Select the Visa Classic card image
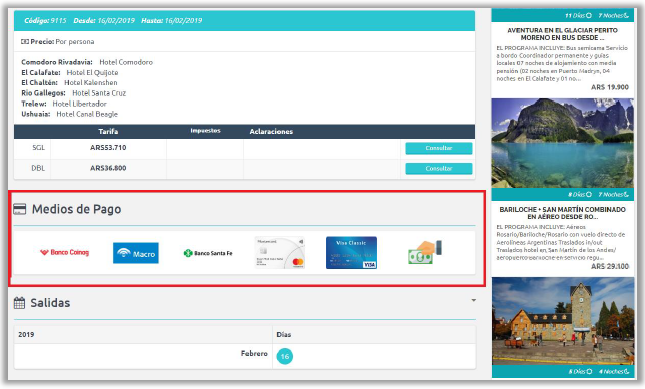645x389 pixels. tap(351, 252)
